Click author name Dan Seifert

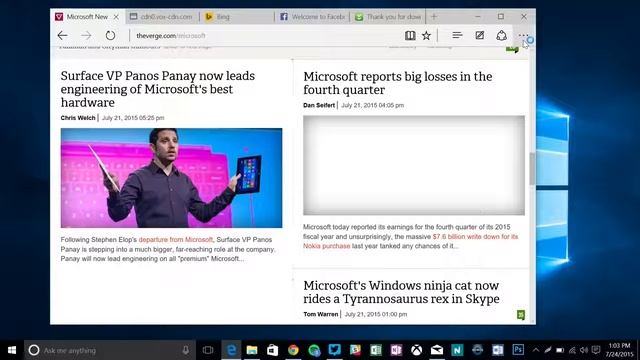[319, 105]
